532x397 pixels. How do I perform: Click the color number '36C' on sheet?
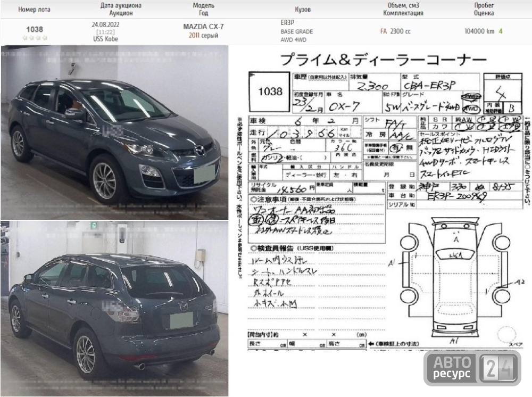click(343, 147)
